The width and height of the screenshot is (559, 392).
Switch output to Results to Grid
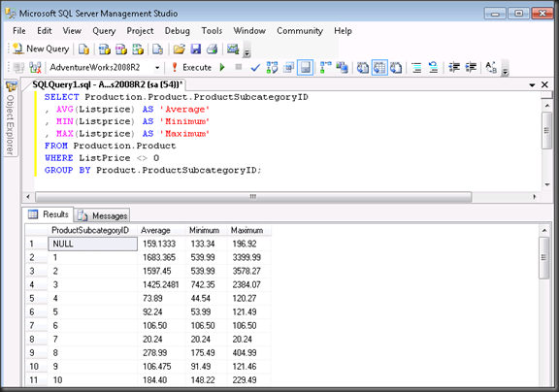tap(379, 67)
